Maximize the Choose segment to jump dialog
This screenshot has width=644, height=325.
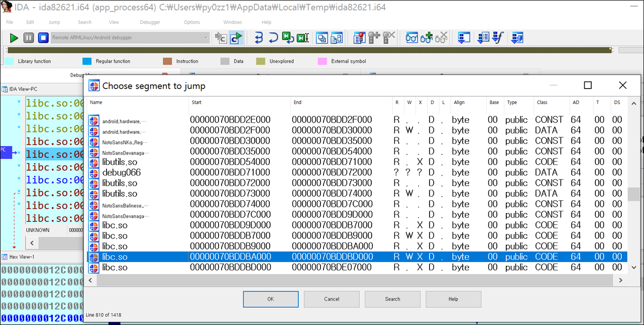tap(588, 86)
